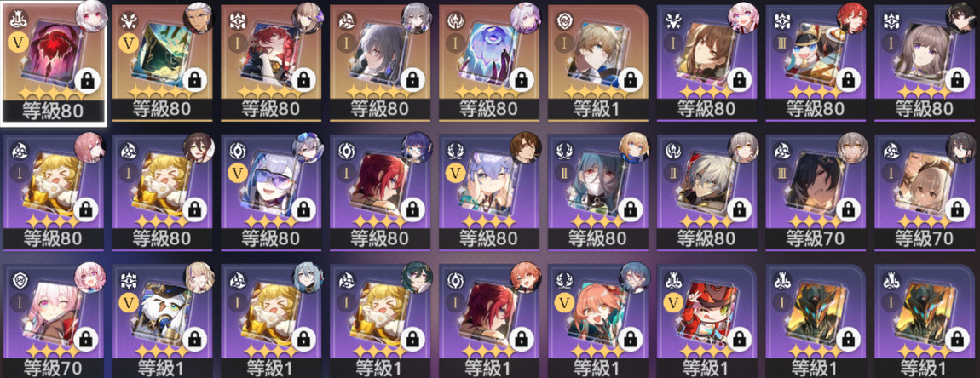Select the last armored figure card in bottom row
This screenshot has width=980, height=378.
pos(925,320)
